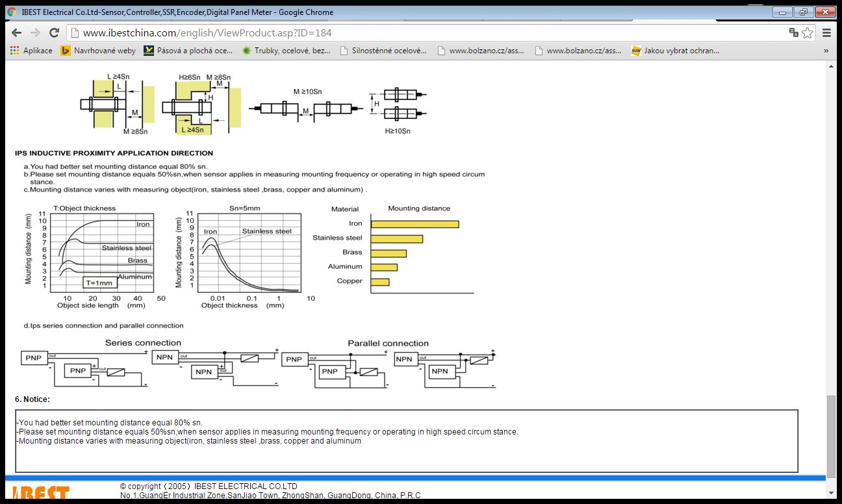The image size is (842, 504).
Task: Open the Navrhované weby bookmark
Action: click(98, 51)
